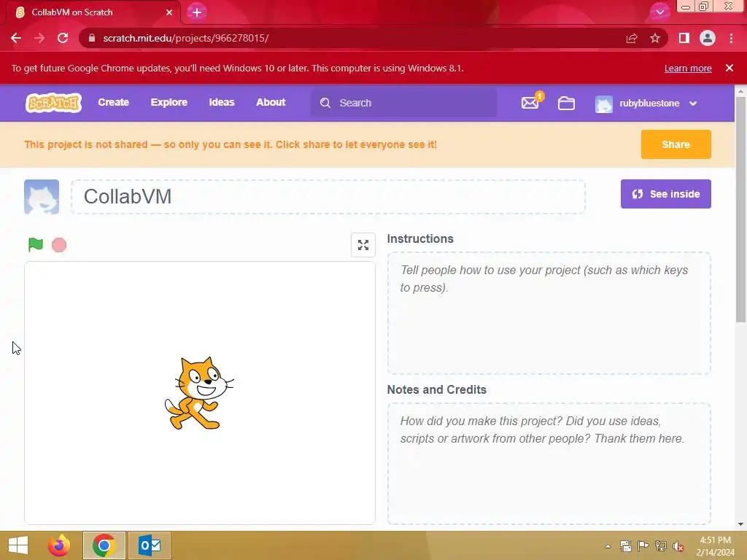
Task: Open Outlook from taskbar
Action: pos(150,545)
